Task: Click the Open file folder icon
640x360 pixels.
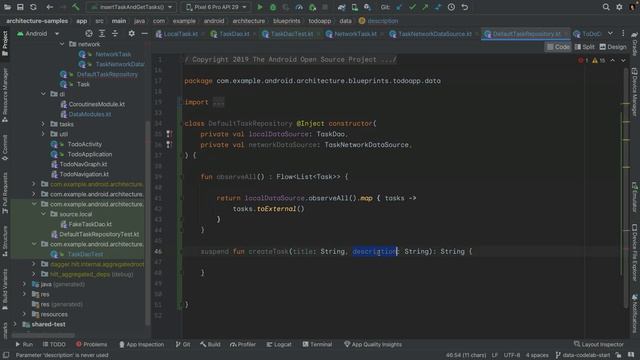Action: 7,7
